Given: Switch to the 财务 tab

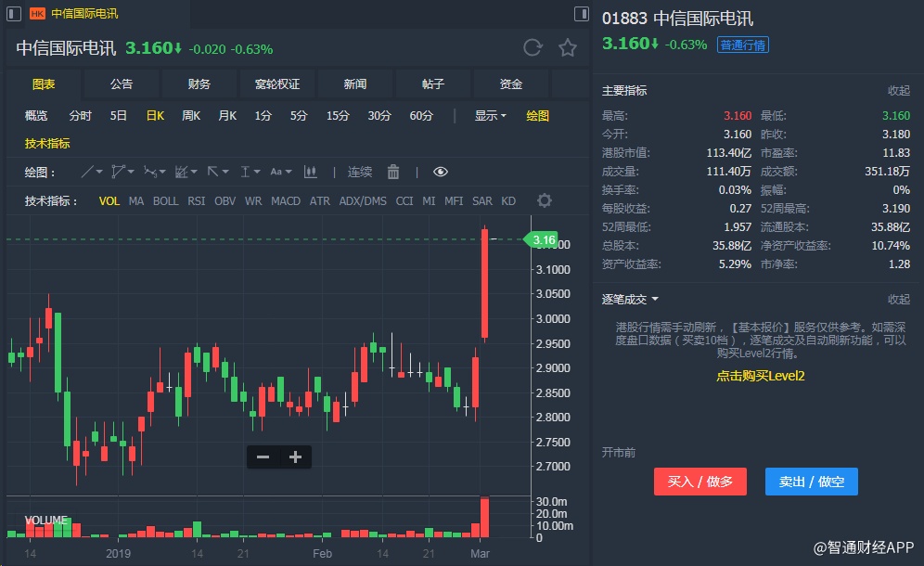Looking at the screenshot, I should pos(199,84).
